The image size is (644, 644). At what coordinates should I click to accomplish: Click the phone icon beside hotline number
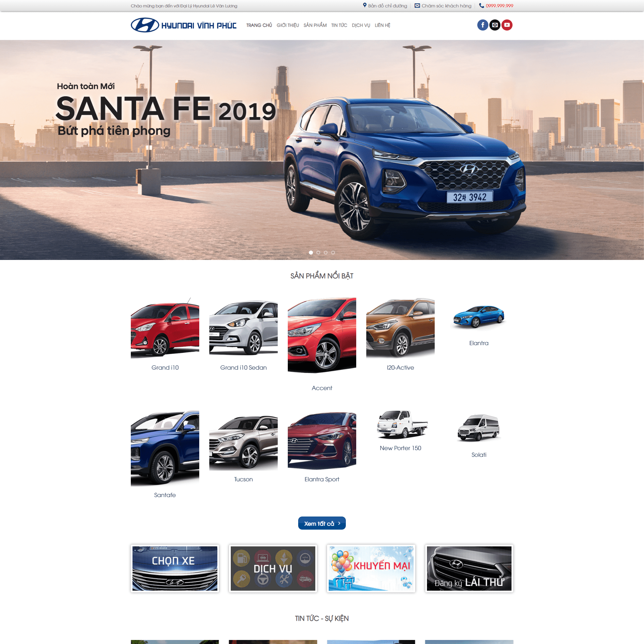482,6
